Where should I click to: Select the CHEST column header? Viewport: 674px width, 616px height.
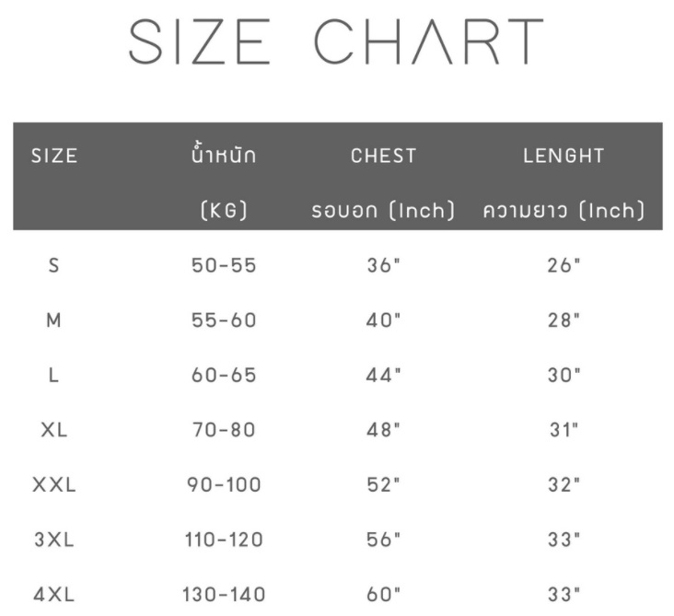[383, 156]
